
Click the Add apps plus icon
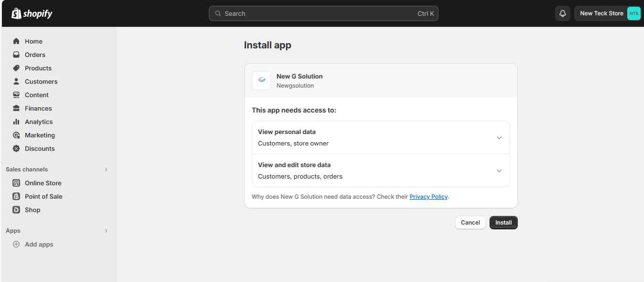coord(16,244)
